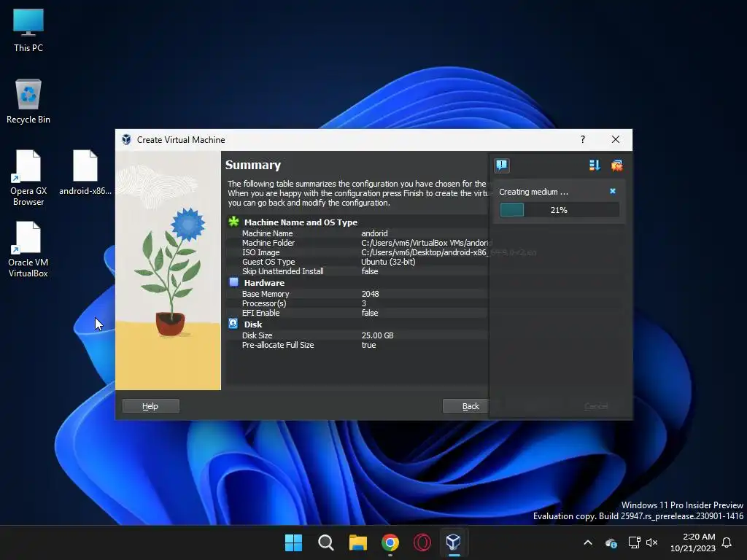Image resolution: width=747 pixels, height=560 pixels.
Task: Click the ISO Image path value
Action: tap(425, 252)
